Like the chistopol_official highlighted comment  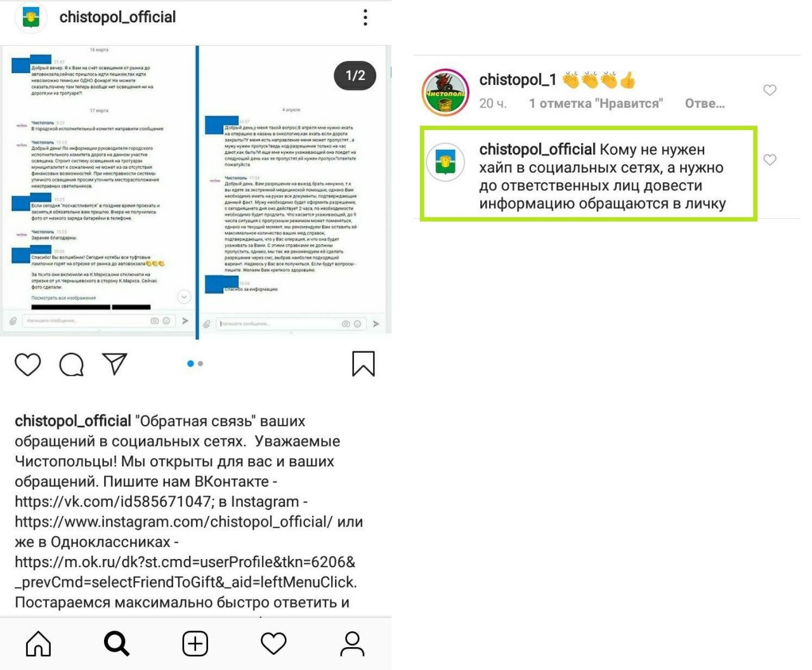point(769,160)
